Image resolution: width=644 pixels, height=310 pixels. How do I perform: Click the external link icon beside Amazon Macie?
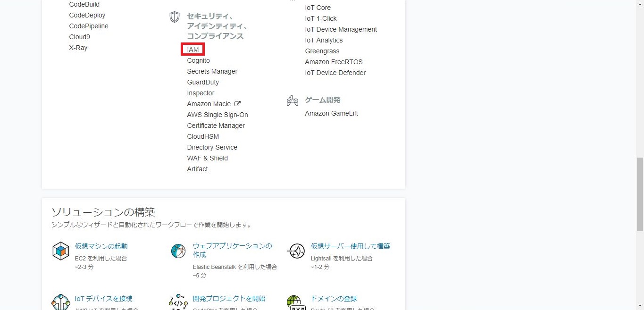pos(237,104)
